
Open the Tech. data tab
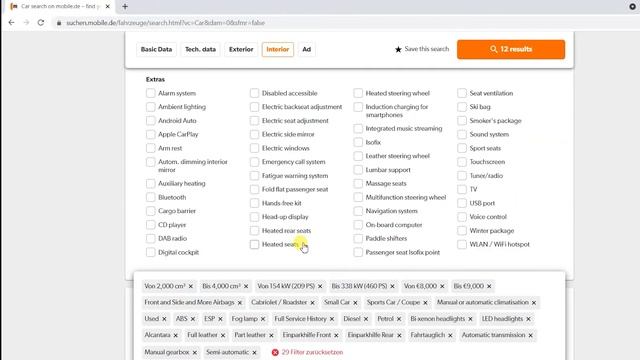point(200,49)
